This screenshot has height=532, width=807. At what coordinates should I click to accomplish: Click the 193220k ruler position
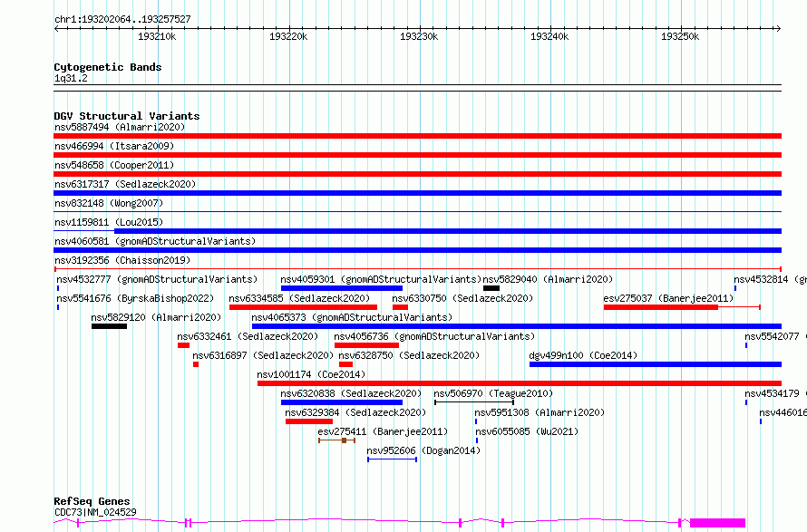click(288, 36)
